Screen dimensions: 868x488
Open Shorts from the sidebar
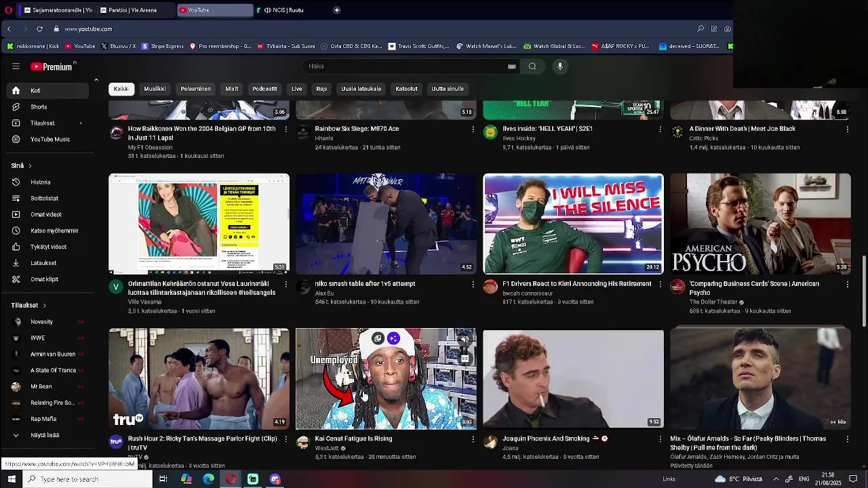(47, 107)
